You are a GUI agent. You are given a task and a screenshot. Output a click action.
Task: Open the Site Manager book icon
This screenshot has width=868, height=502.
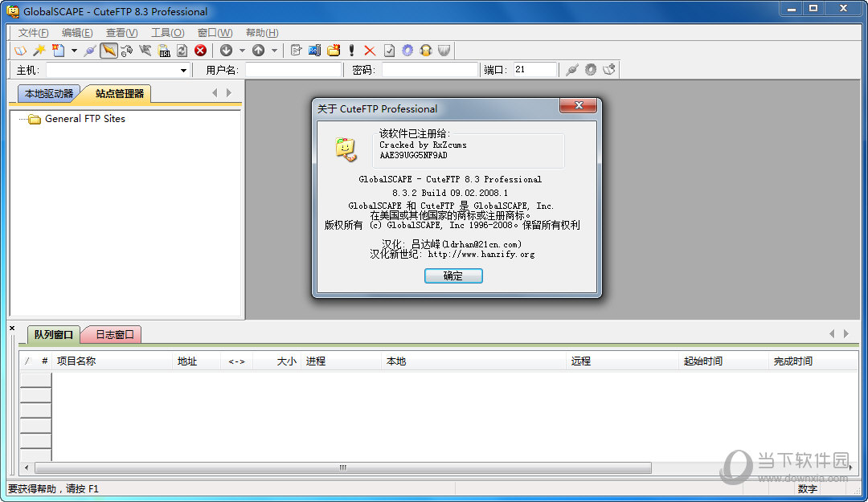pyautogui.click(x=20, y=51)
